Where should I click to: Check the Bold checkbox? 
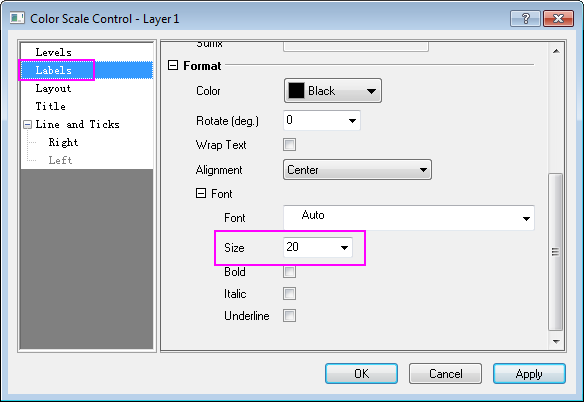coord(289,272)
